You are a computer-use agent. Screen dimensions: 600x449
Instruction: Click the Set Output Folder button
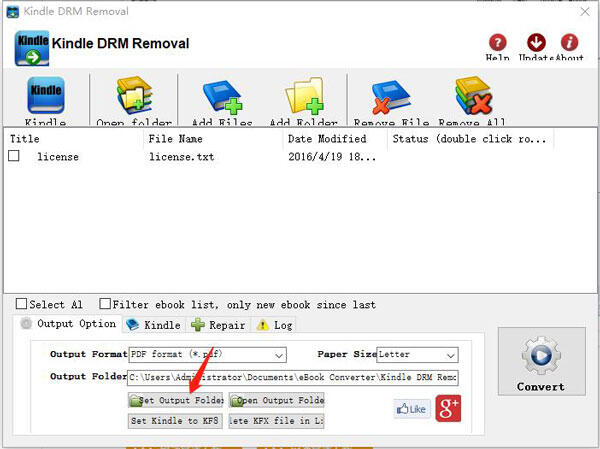(x=175, y=400)
